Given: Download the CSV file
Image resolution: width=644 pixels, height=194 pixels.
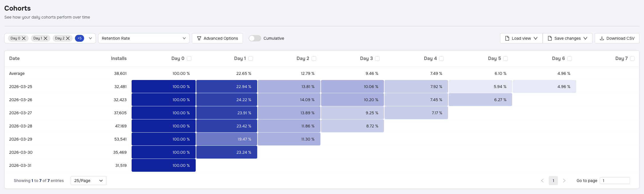Looking at the screenshot, I should tap(617, 38).
